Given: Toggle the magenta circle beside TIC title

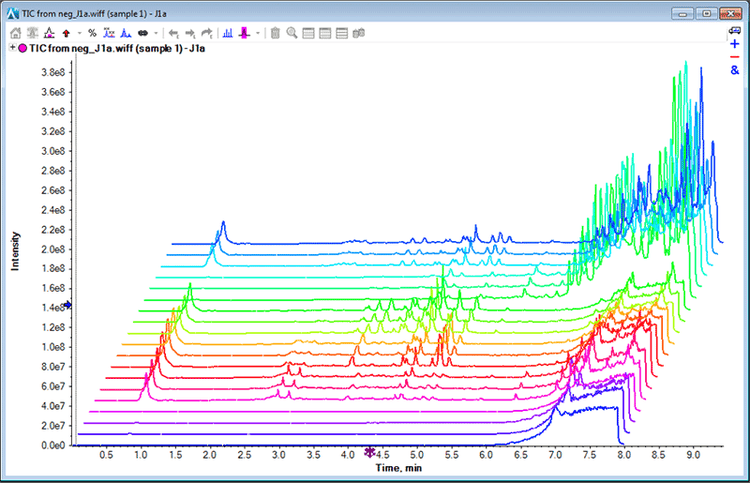Looking at the screenshot, I should point(24,48).
